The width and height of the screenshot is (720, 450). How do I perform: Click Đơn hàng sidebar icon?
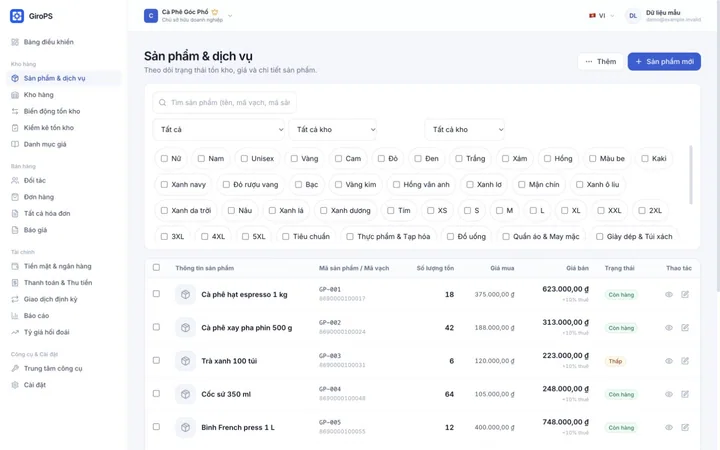point(15,197)
